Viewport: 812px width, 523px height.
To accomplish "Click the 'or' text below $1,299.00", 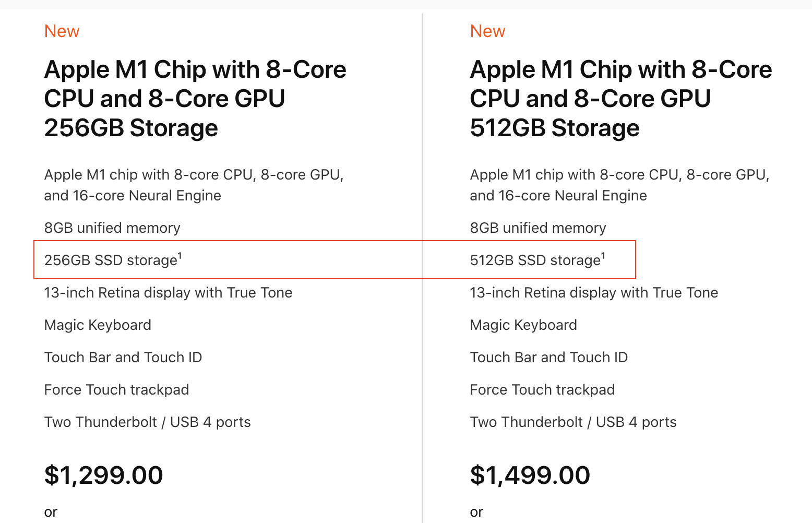I will 51,512.
